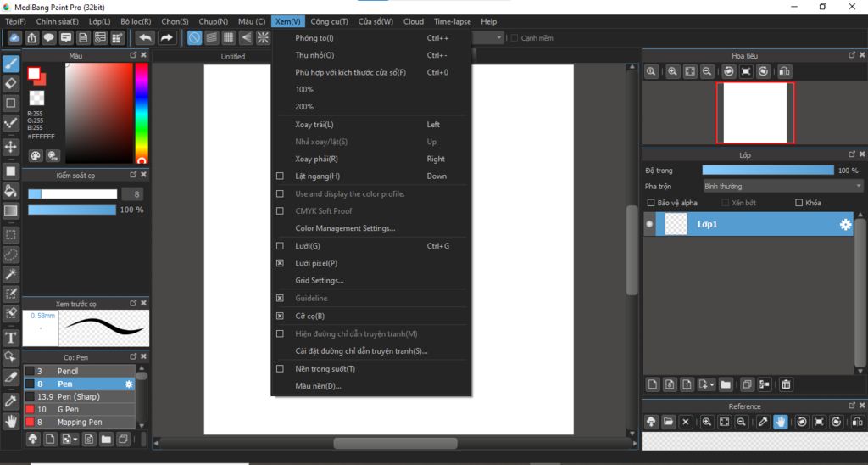This screenshot has width=868, height=465.
Task: Click the brush size value field 8
Action: tap(132, 194)
